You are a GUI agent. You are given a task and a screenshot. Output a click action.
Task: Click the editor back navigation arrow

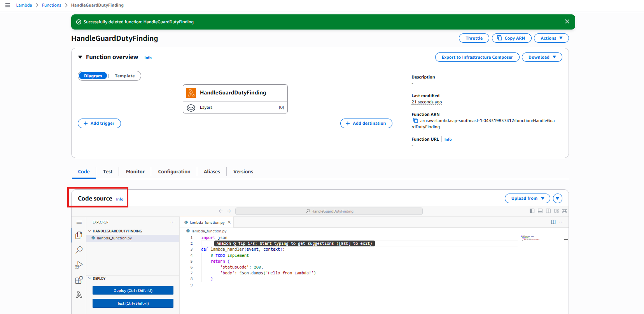[x=220, y=211]
